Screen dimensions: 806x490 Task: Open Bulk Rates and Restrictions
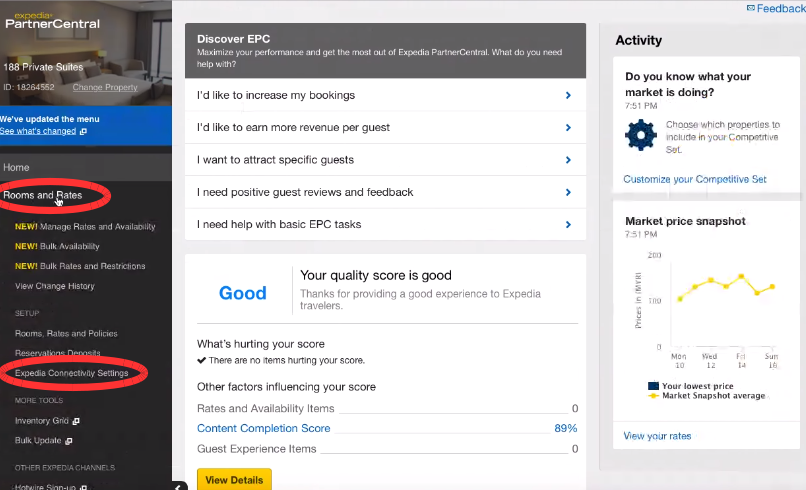(80, 266)
